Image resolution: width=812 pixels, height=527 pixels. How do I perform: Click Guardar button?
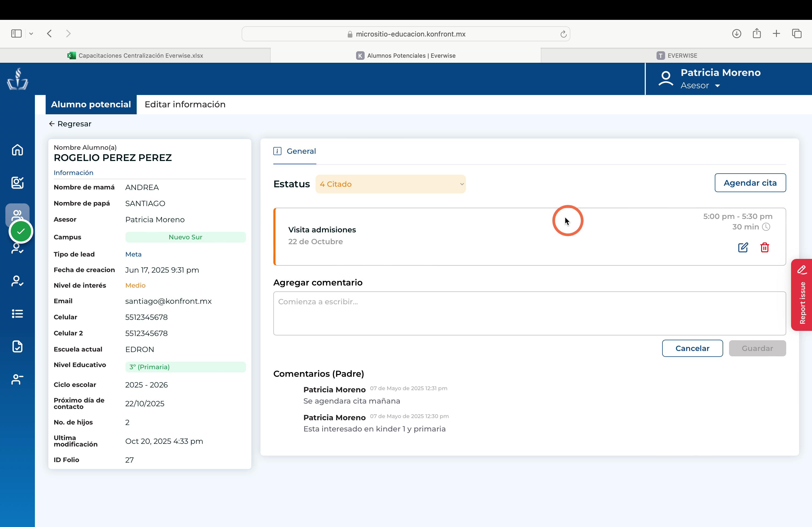[x=757, y=348]
